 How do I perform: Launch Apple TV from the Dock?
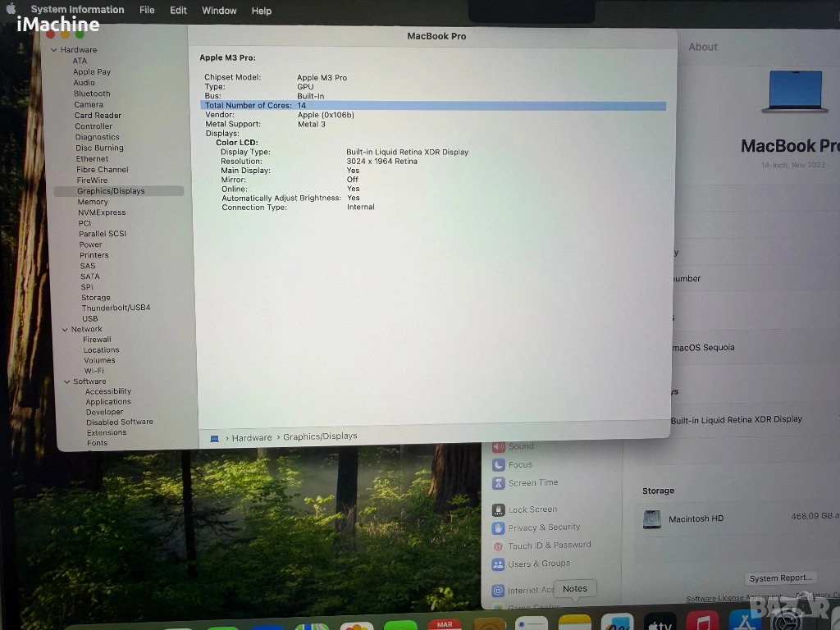click(660, 623)
